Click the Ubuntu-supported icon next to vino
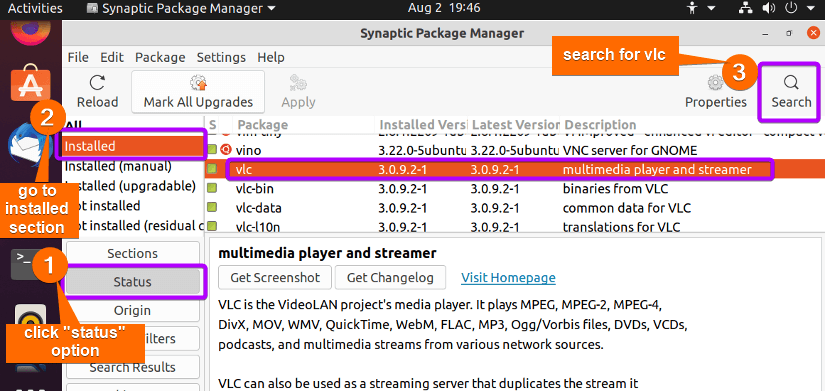This screenshot has width=825, height=391. pos(227,149)
